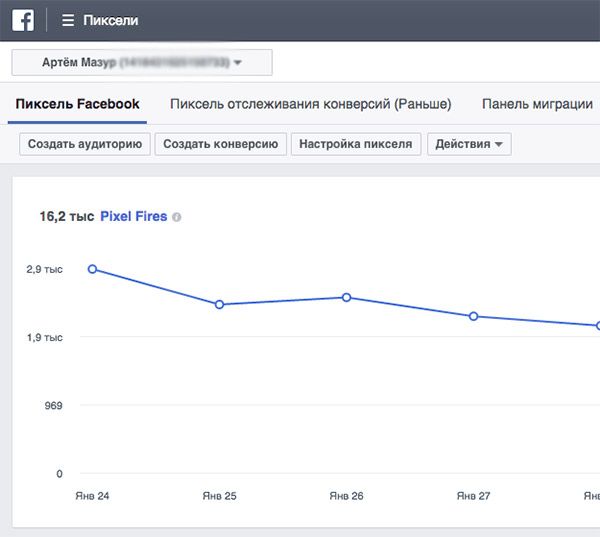Open the hamburger menu beside Пиксели
The image size is (600, 537).
click(x=68, y=20)
